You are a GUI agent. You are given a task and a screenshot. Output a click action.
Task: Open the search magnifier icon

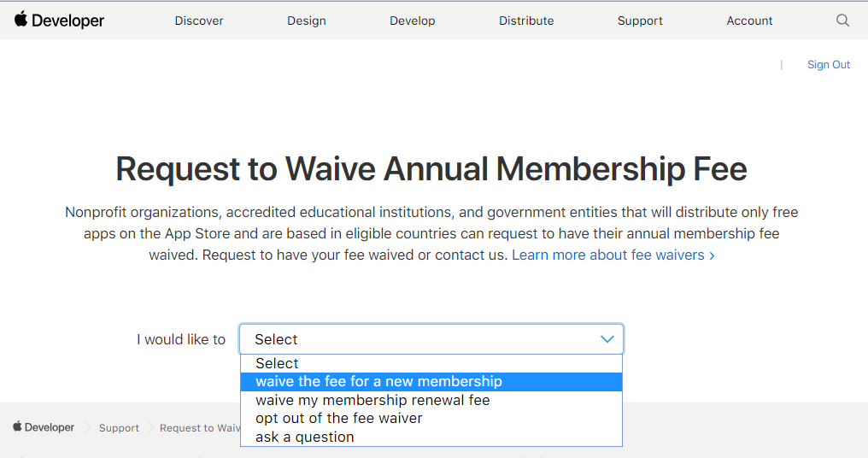point(842,21)
